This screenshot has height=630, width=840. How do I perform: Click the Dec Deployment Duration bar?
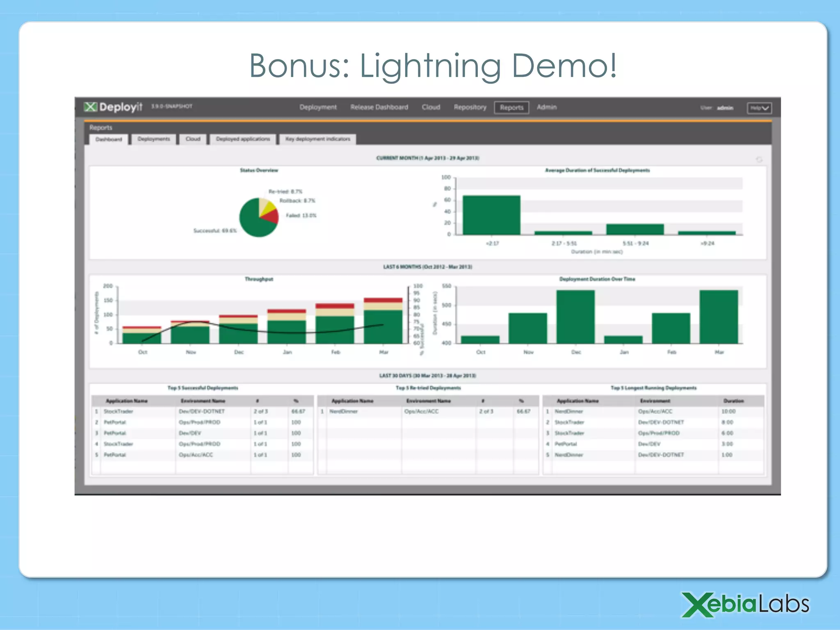click(575, 317)
